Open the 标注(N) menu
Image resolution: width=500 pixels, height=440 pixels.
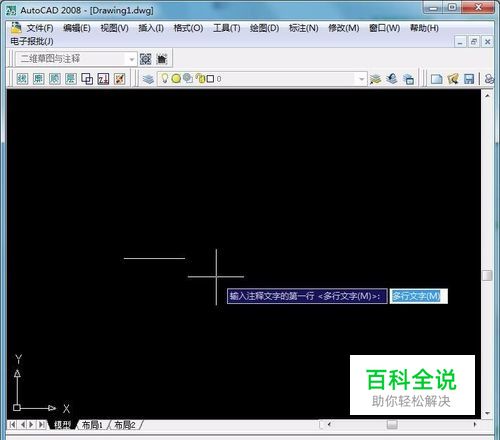click(x=303, y=28)
